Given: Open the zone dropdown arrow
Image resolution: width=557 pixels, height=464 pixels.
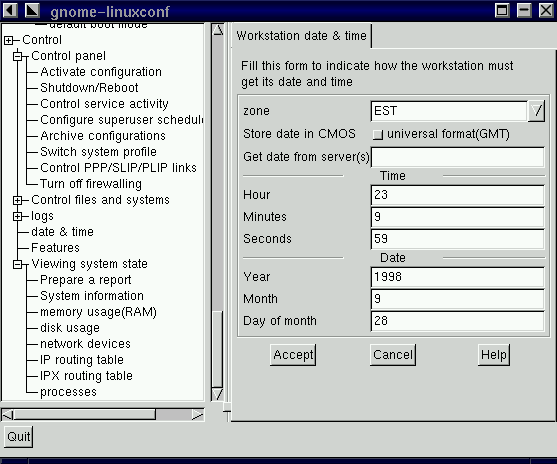Looking at the screenshot, I should coord(536,111).
